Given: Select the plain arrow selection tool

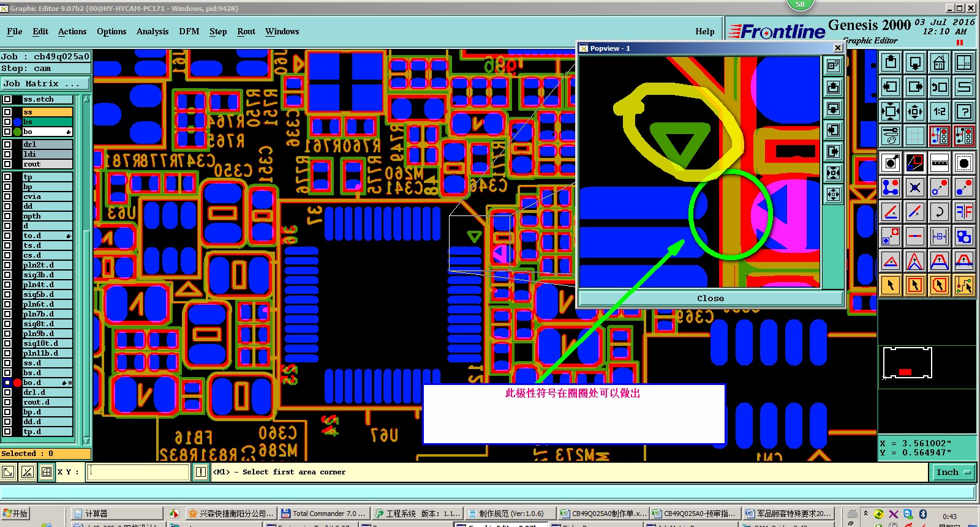Looking at the screenshot, I should coord(890,285).
